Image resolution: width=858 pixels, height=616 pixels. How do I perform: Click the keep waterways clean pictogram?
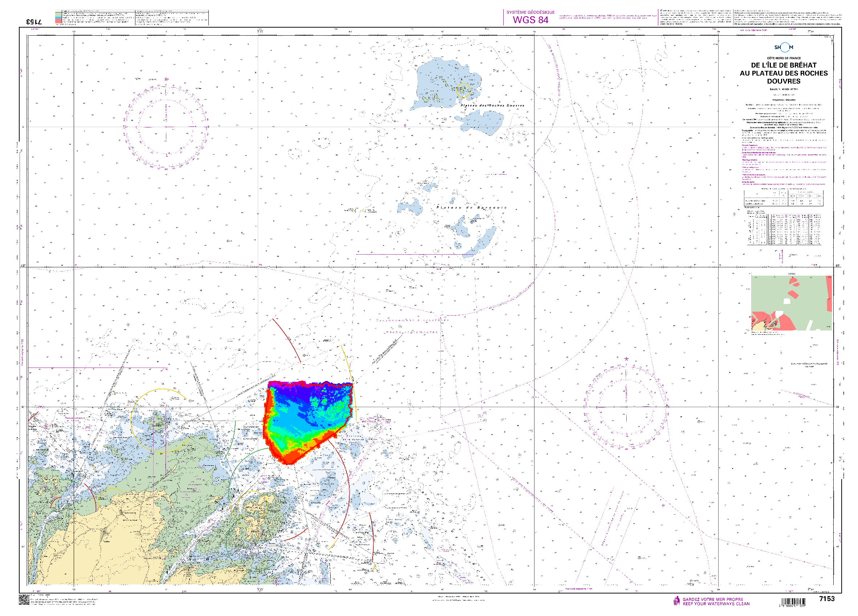point(676,601)
